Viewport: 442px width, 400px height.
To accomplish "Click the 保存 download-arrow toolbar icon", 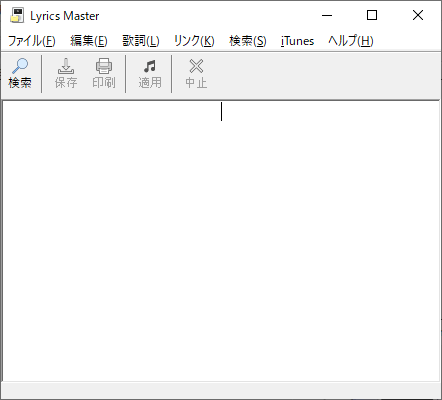I will point(66,74).
